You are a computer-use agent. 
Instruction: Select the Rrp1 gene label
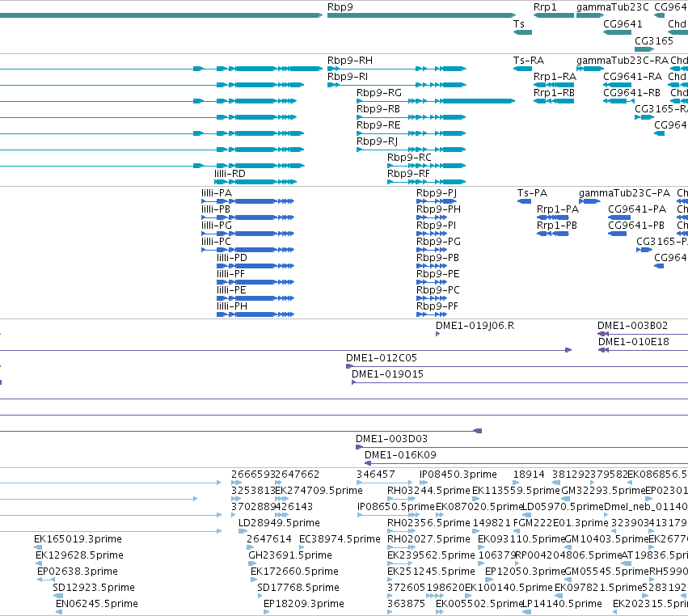545,7
